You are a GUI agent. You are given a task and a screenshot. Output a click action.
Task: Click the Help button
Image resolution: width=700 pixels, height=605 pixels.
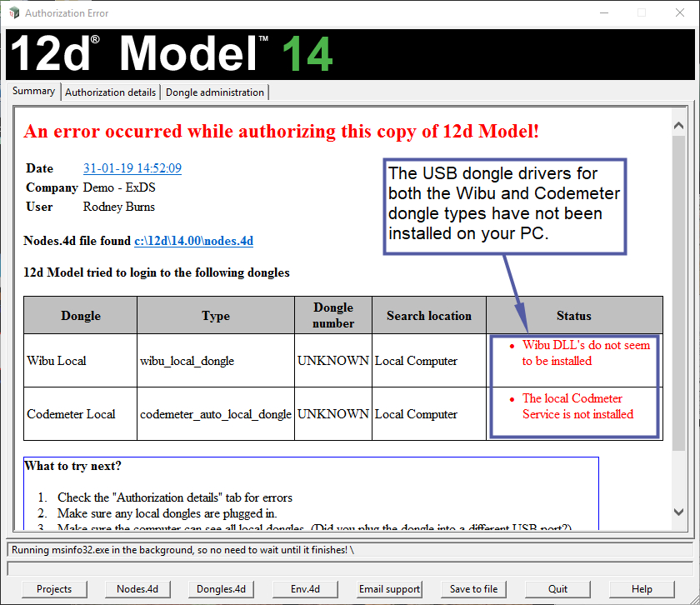point(642,589)
